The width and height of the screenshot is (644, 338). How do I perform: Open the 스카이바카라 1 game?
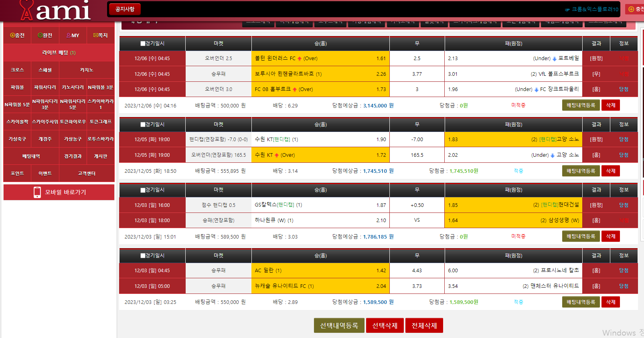pyautogui.click(x=100, y=104)
